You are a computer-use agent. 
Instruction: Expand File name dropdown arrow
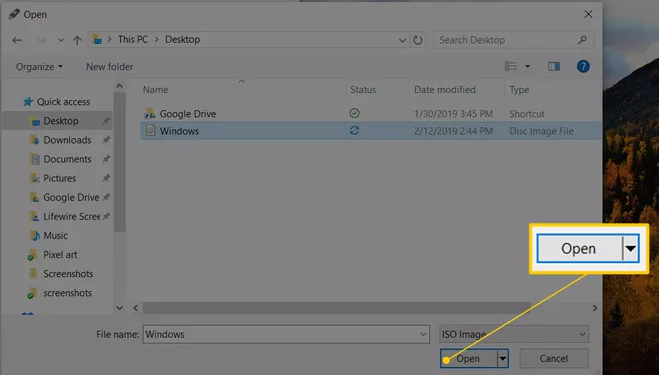pos(423,334)
